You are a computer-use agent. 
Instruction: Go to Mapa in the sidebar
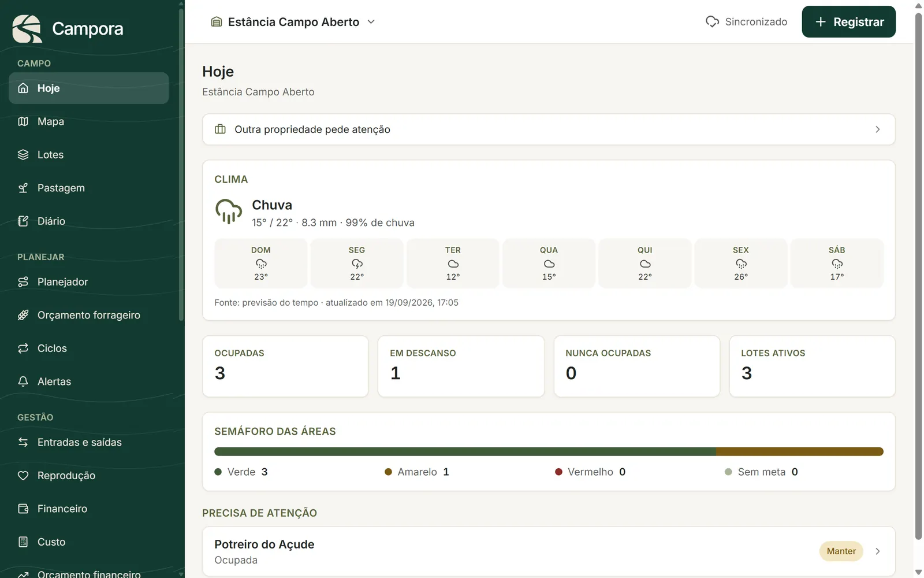point(89,121)
